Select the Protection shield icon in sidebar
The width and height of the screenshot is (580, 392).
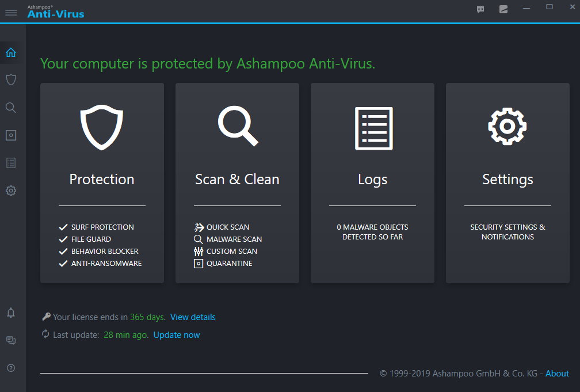coord(10,79)
